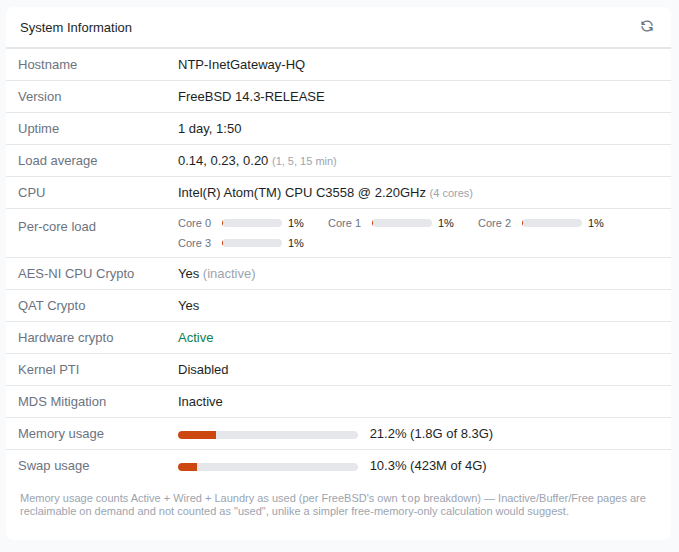Click the MDS Mitigation value Inactive
679x552 pixels.
(200, 402)
